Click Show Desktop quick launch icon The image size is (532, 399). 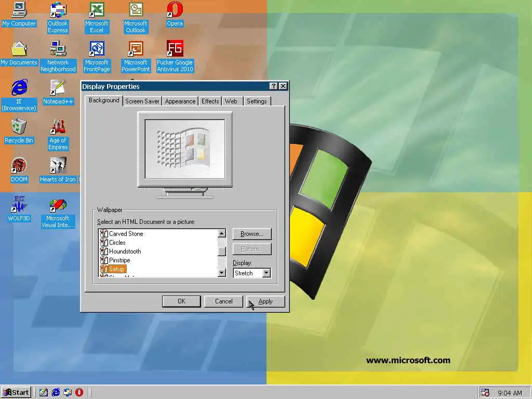[44, 392]
